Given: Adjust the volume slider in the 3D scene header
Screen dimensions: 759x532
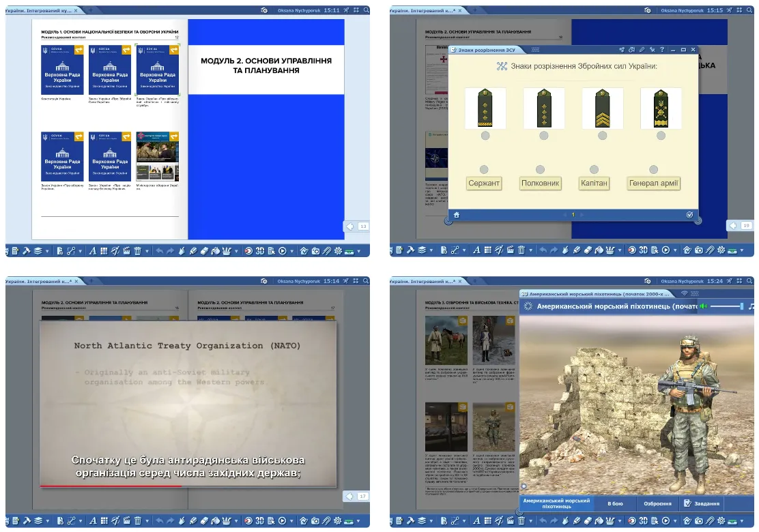Looking at the screenshot, I should (x=726, y=306).
